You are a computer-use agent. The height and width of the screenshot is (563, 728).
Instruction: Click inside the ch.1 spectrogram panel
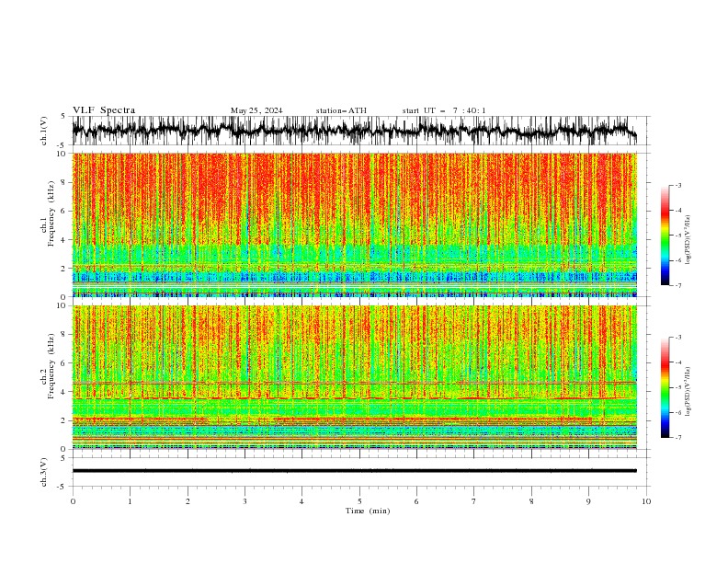coord(355,224)
